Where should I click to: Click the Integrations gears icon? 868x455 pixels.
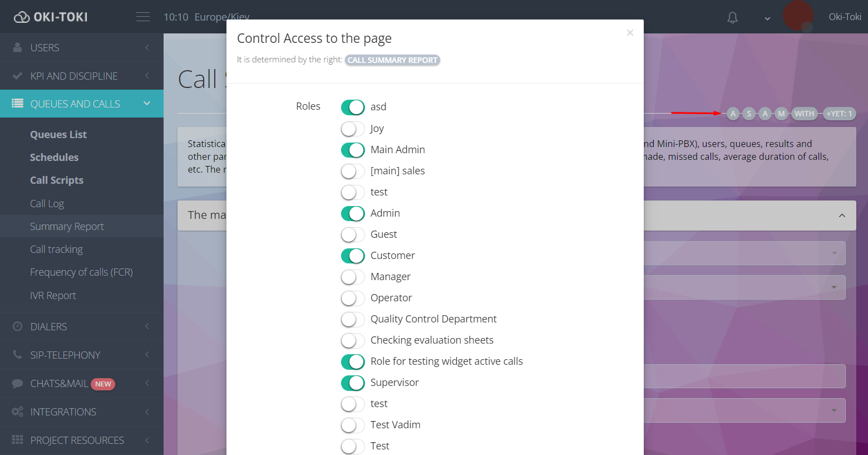17,412
